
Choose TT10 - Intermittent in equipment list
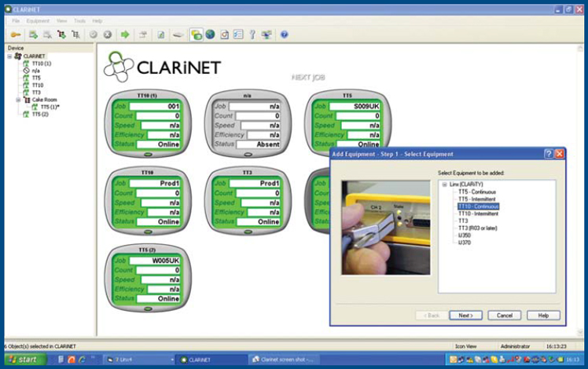click(478, 214)
